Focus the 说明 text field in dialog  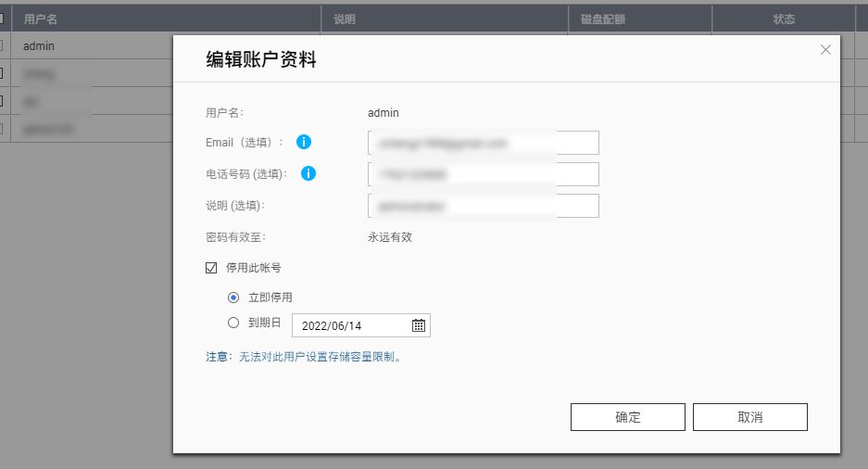click(483, 206)
